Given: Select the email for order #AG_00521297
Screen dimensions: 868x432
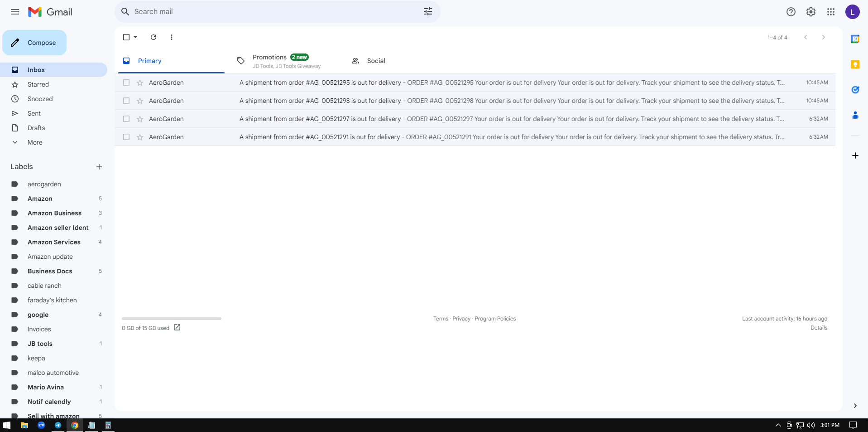Looking at the screenshot, I should 126,119.
